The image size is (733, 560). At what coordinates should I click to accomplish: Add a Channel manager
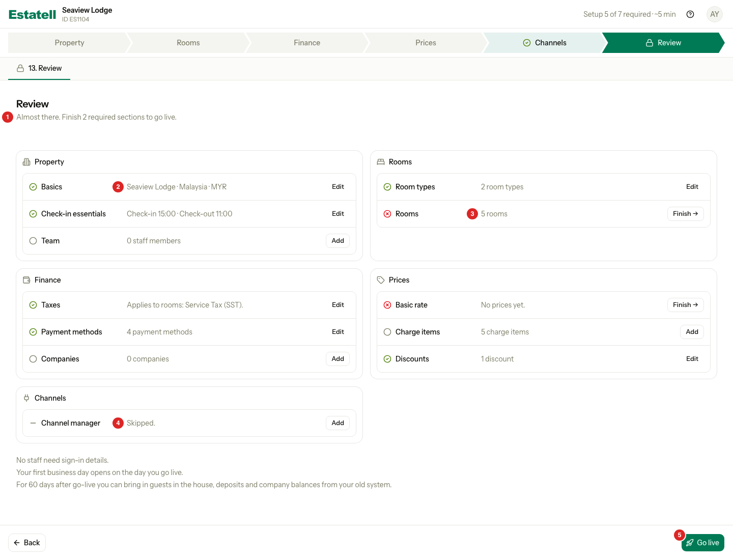338,423
